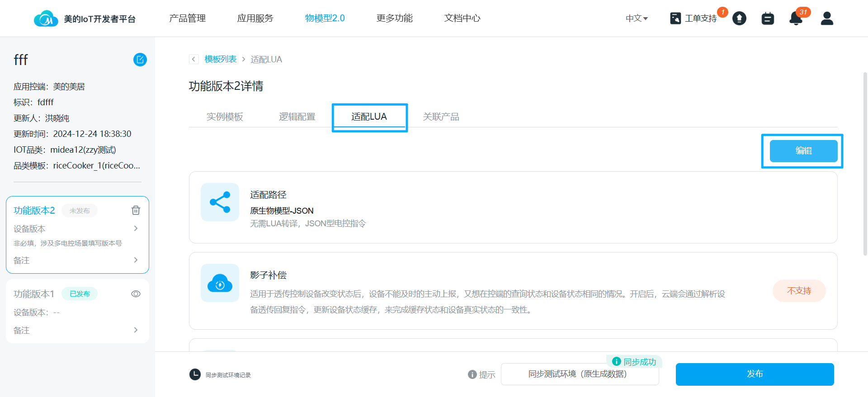
Task: Click the 工单支持 ticket icon
Action: [675, 19]
